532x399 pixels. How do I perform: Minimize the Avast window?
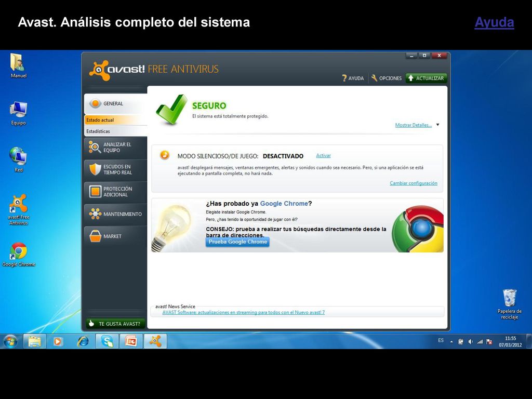click(x=411, y=56)
